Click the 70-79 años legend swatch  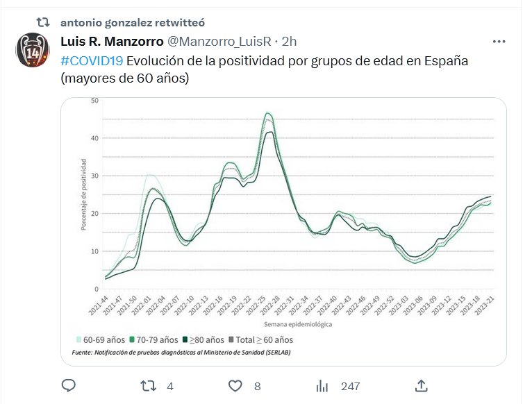tap(132, 340)
